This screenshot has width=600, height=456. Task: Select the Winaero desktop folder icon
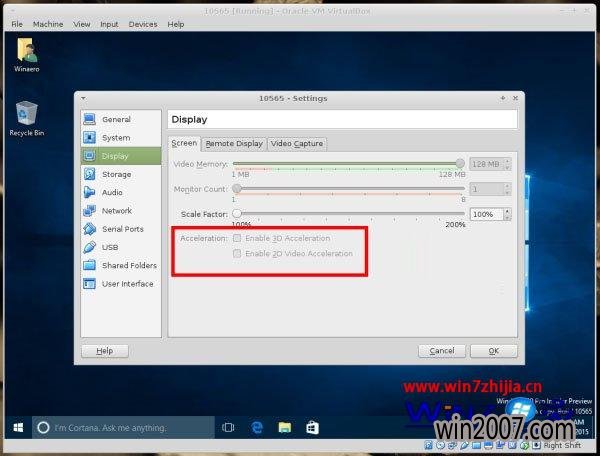(x=26, y=55)
